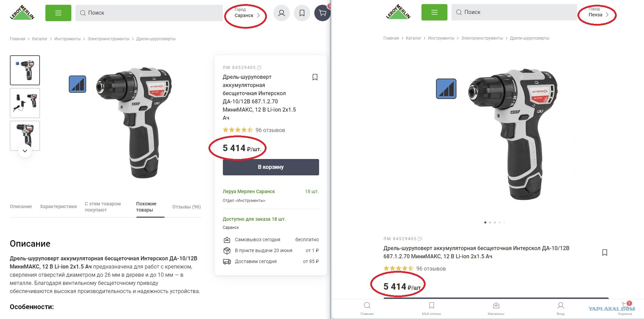Open the green hamburger catalog menu on left page
644x319 pixels.
click(x=58, y=13)
